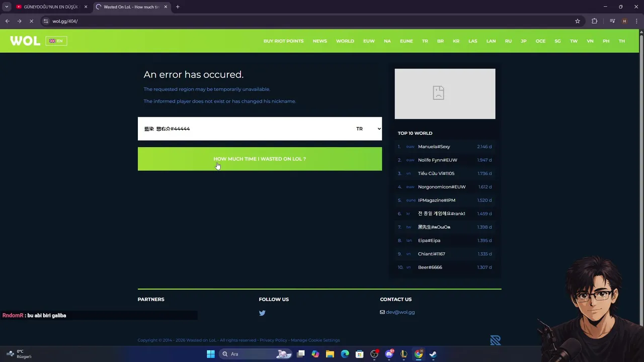This screenshot has width=644, height=362.
Task: Open the KR region menu
Action: click(x=456, y=41)
